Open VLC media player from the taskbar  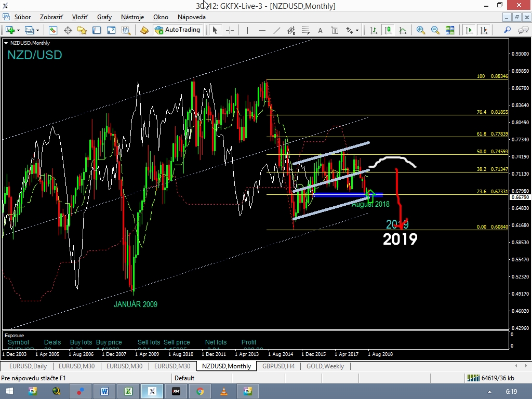224,391
